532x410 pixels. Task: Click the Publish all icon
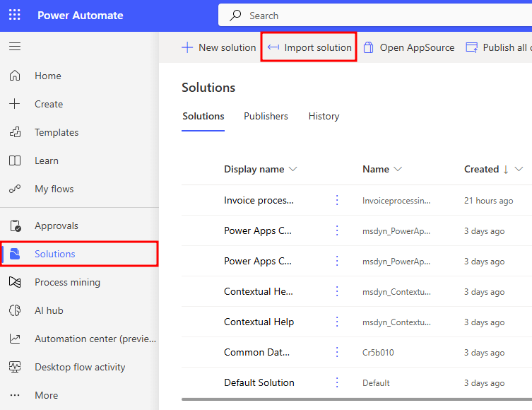[472, 47]
